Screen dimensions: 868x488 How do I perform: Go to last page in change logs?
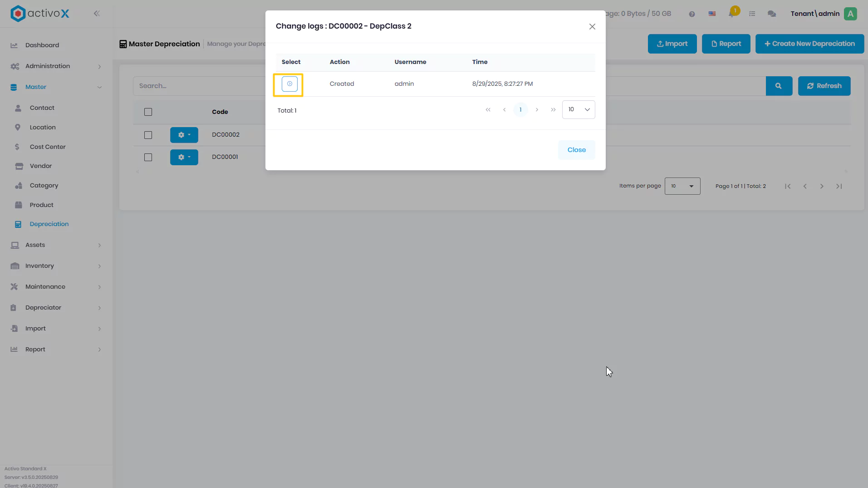point(553,110)
